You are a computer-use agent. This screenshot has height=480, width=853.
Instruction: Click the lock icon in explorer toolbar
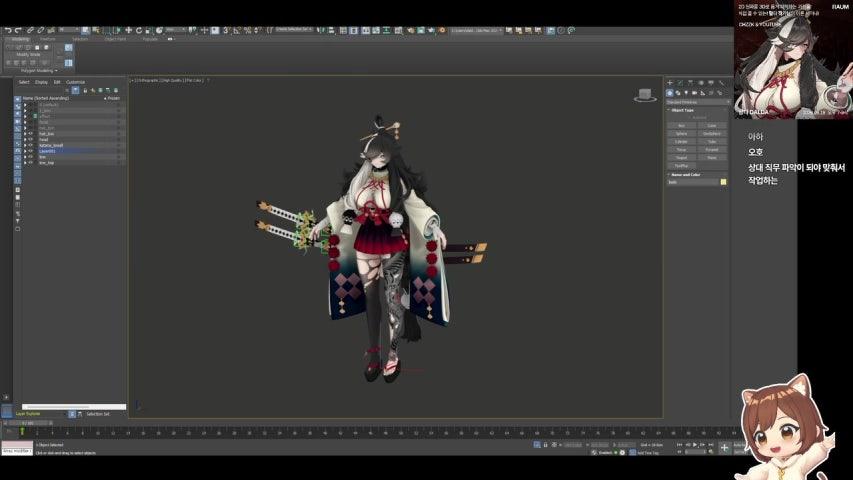pos(85,90)
